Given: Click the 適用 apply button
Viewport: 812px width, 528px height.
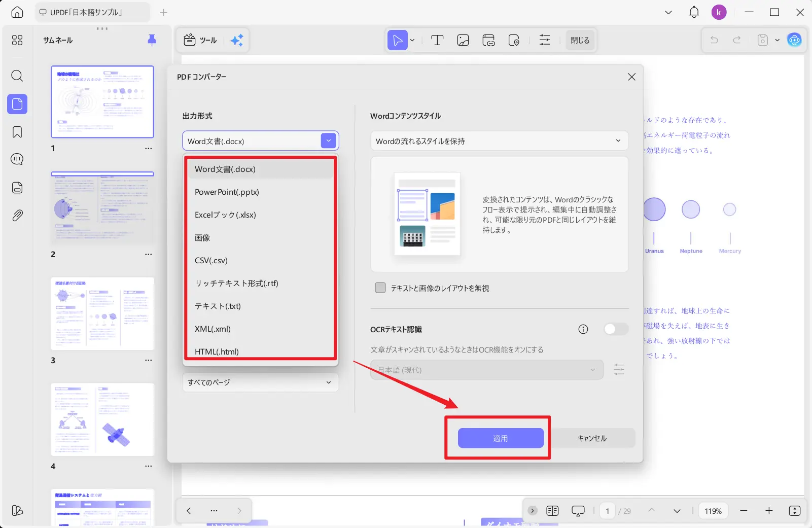Looking at the screenshot, I should point(501,438).
